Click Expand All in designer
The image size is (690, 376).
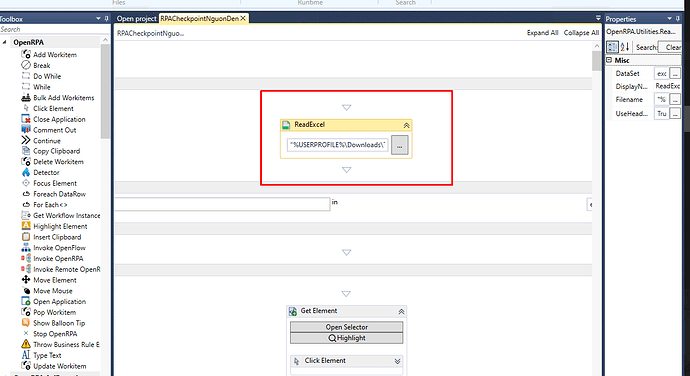pos(542,33)
